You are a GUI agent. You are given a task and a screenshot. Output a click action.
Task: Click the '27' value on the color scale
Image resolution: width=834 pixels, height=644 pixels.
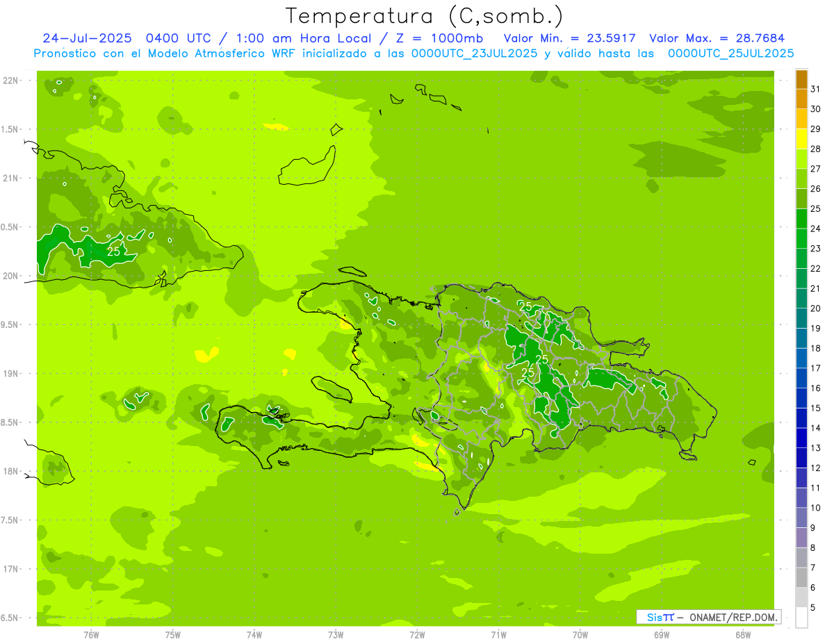click(x=816, y=169)
